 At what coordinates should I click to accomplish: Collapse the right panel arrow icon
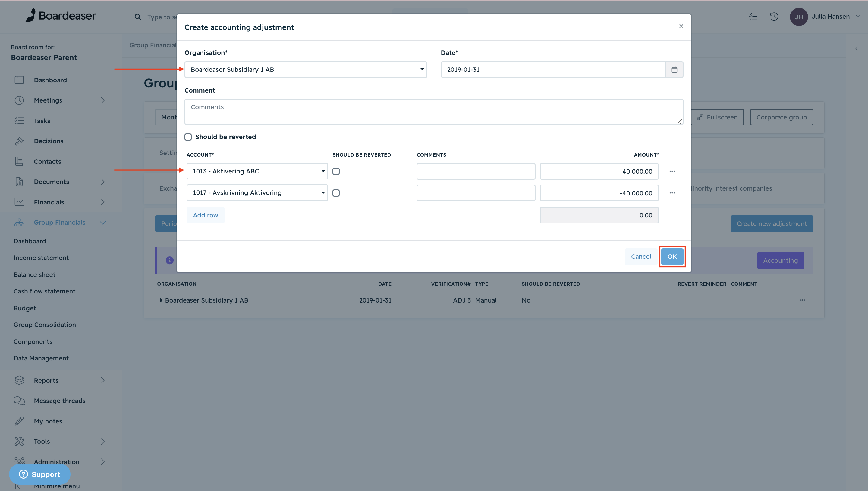(x=857, y=49)
